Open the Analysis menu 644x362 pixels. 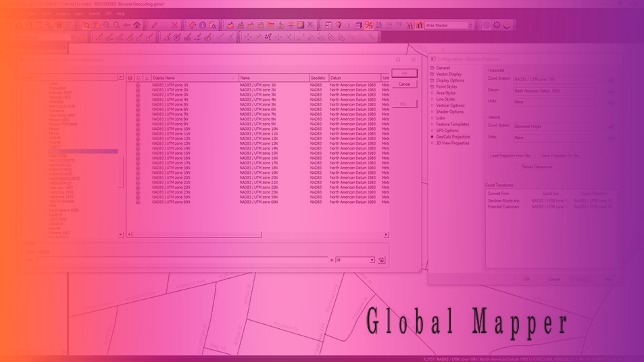click(62, 14)
